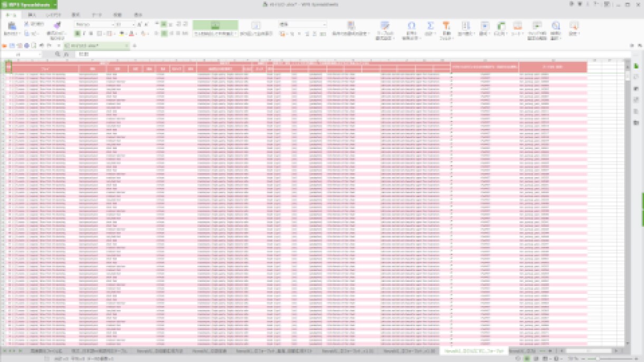Click the AutoFilter funnel icon

[x=447, y=25]
